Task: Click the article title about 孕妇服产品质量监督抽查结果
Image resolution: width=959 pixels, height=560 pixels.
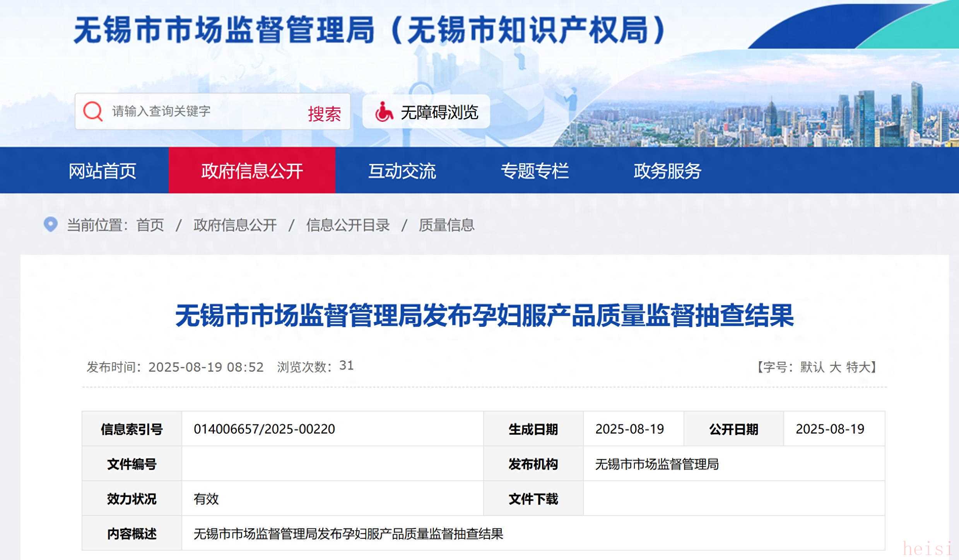Action: coord(484,316)
